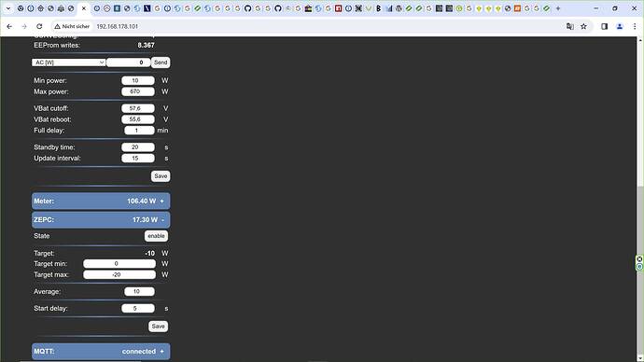Open the translate page icon
Viewport: 644px width, 362px height.
569,26
